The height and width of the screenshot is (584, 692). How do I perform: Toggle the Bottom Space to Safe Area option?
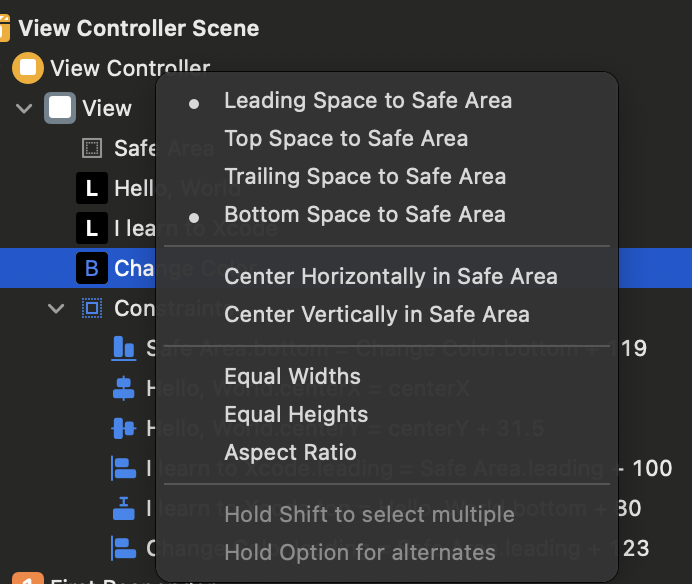(364, 215)
